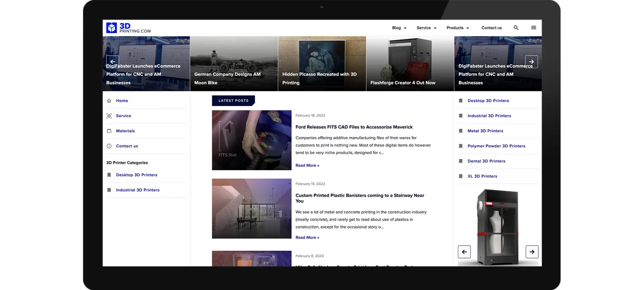644x290 pixels.
Task: Click the February 8, 2022 date text
Action: tap(310, 256)
